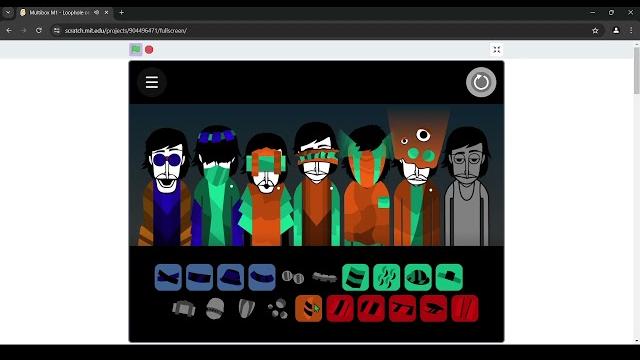
Task: Select the blue crossed-straps sound icon
Action: pyautogui.click(x=168, y=278)
